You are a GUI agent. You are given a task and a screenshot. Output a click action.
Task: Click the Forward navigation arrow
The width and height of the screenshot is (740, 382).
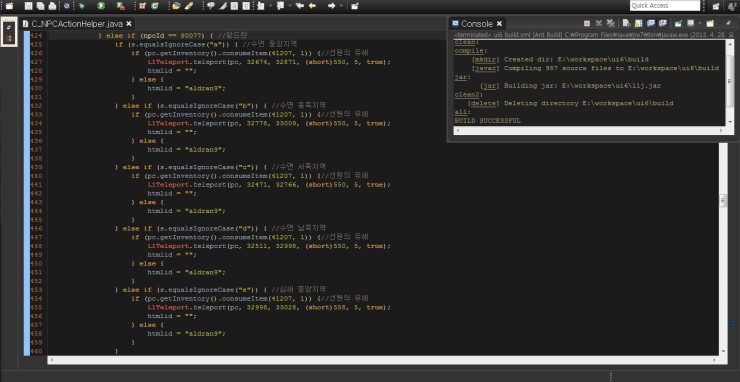pos(331,6)
